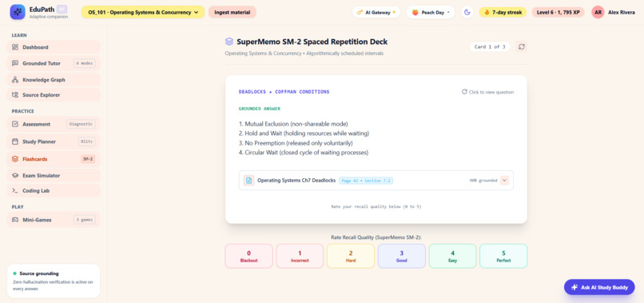Click the 98% grounded label
This screenshot has width=644, height=303.
click(483, 181)
